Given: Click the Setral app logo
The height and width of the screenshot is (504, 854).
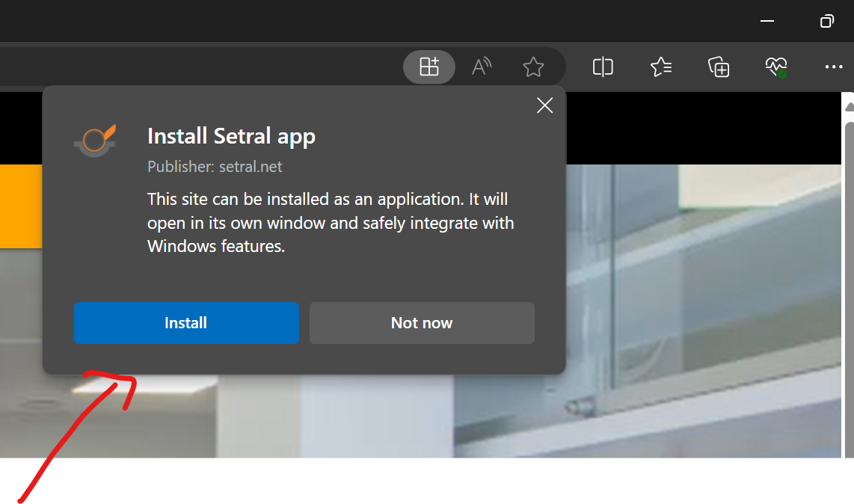Looking at the screenshot, I should click(95, 139).
